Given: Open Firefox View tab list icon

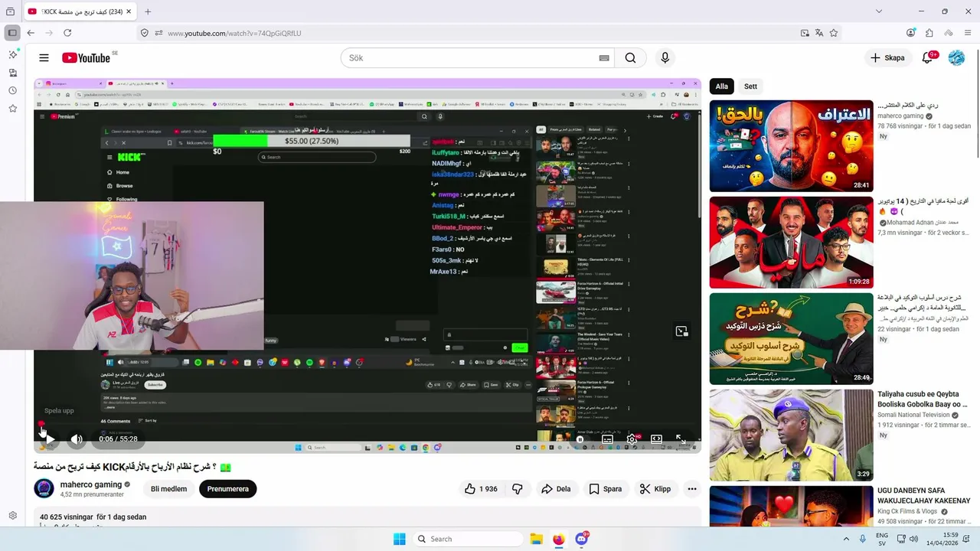Looking at the screenshot, I should [x=11, y=11].
